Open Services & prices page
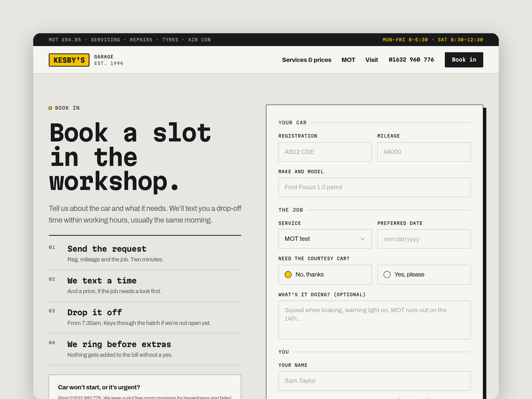The height and width of the screenshot is (399, 532). tap(307, 60)
